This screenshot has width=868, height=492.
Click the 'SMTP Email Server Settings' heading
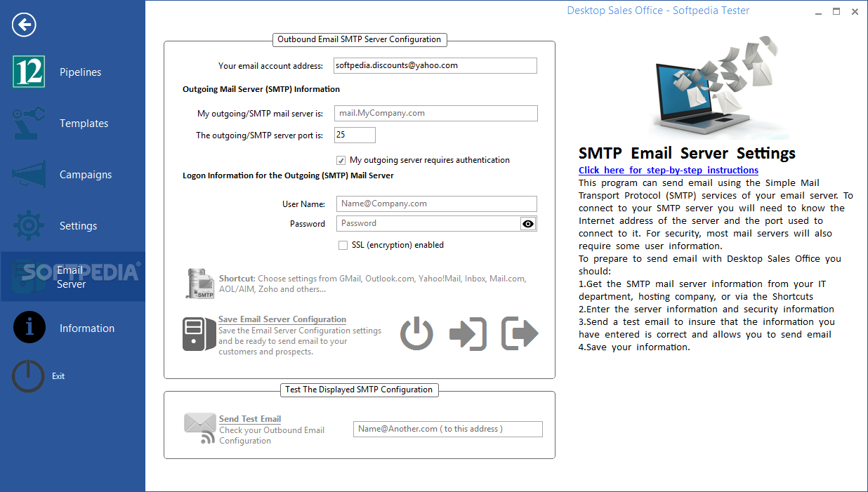pos(687,153)
